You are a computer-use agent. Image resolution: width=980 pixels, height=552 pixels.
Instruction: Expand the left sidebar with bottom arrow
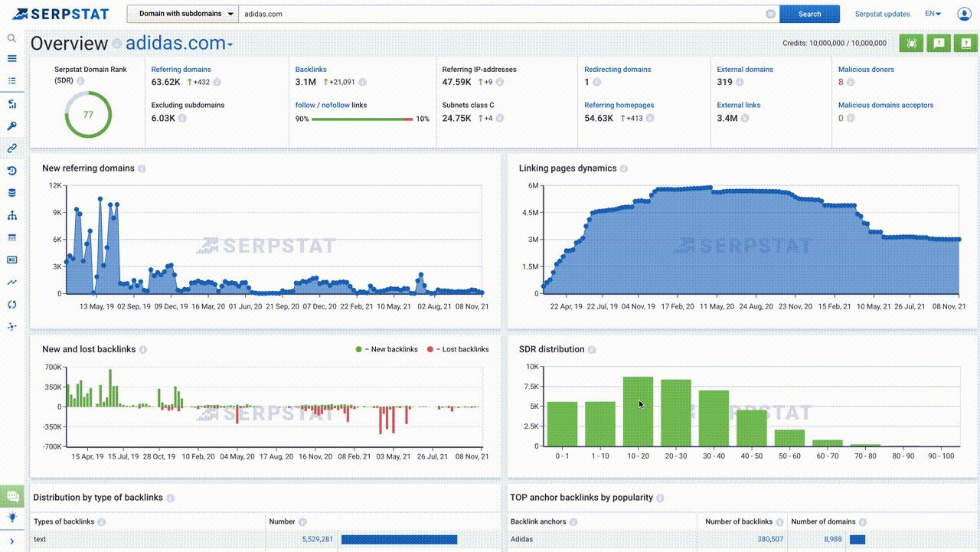click(x=11, y=541)
